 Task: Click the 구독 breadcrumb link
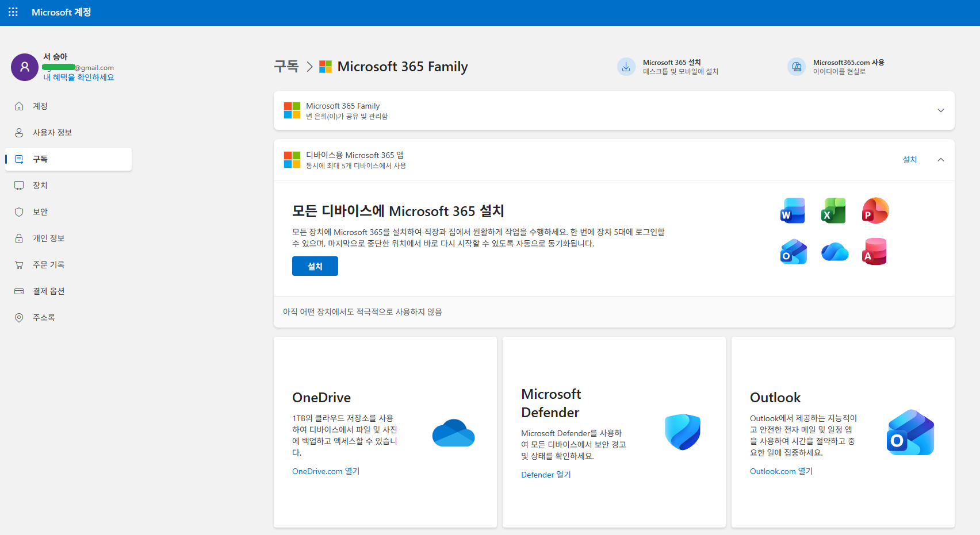click(x=286, y=67)
